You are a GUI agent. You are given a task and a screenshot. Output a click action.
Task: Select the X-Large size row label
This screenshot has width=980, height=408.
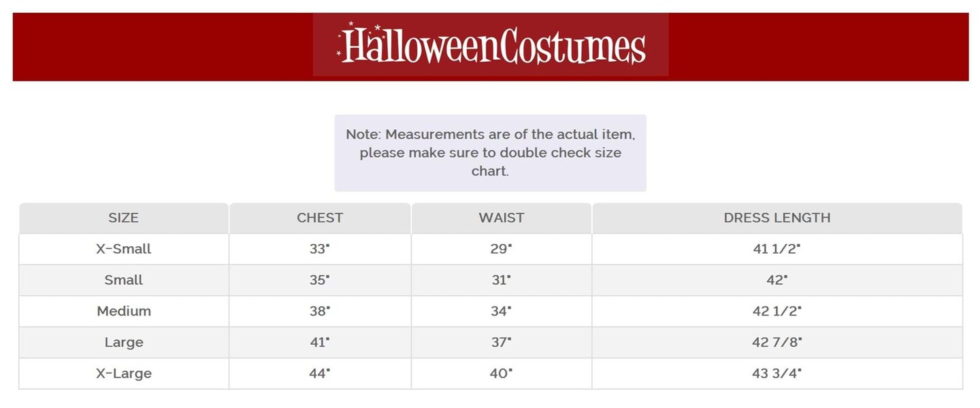tap(123, 374)
